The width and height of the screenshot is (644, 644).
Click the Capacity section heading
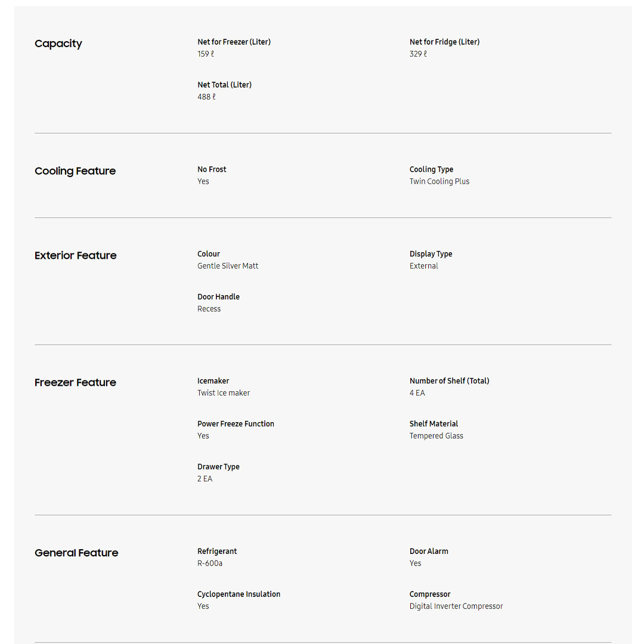pyautogui.click(x=58, y=44)
